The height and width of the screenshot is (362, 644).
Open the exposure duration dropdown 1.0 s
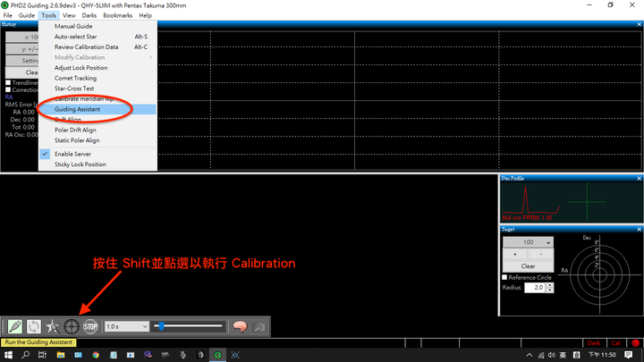point(126,327)
